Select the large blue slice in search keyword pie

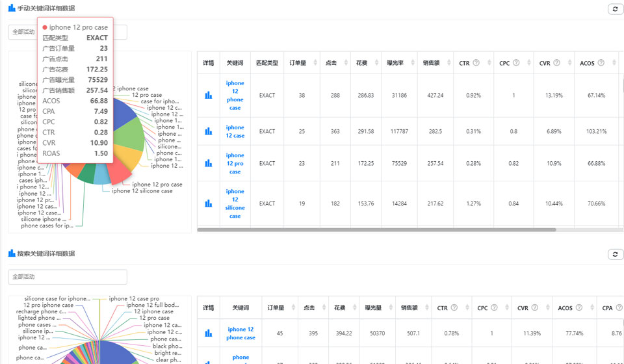pyautogui.click(x=118, y=353)
